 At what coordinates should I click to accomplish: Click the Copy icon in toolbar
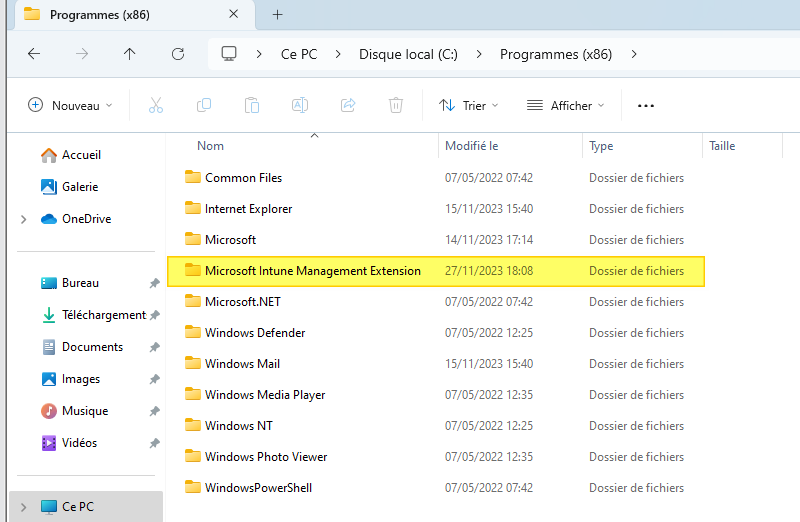[x=204, y=105]
